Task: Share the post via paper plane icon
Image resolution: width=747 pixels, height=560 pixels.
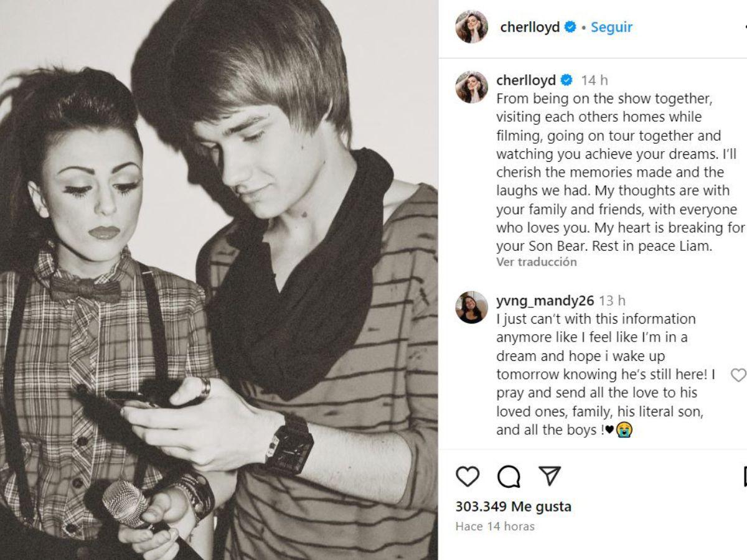Action: (x=550, y=476)
